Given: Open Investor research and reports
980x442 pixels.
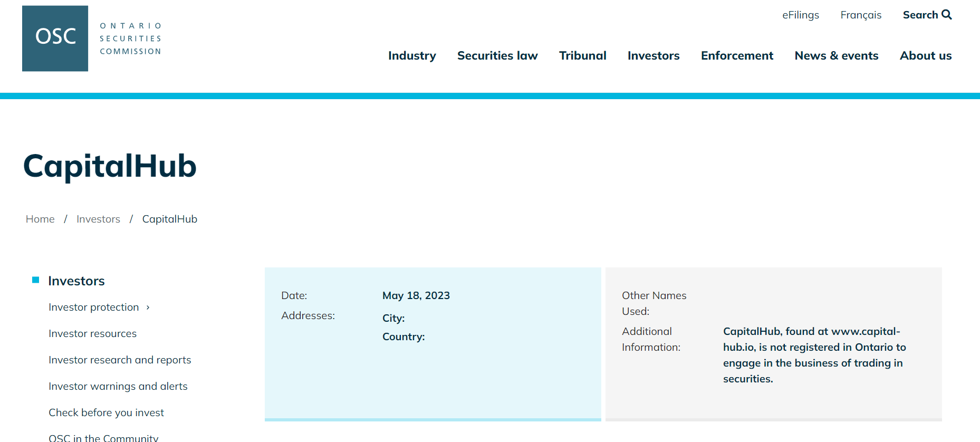Looking at the screenshot, I should point(120,360).
